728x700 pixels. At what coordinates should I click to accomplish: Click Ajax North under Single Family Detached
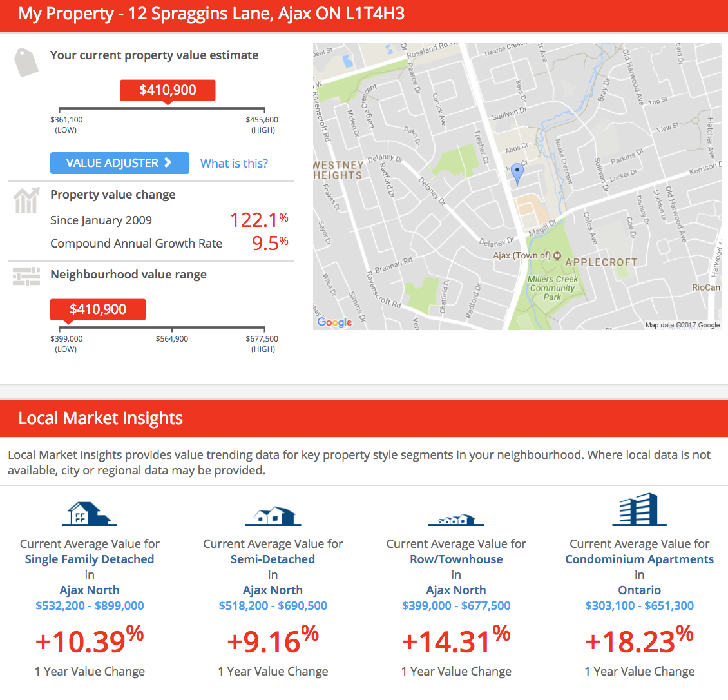click(89, 590)
